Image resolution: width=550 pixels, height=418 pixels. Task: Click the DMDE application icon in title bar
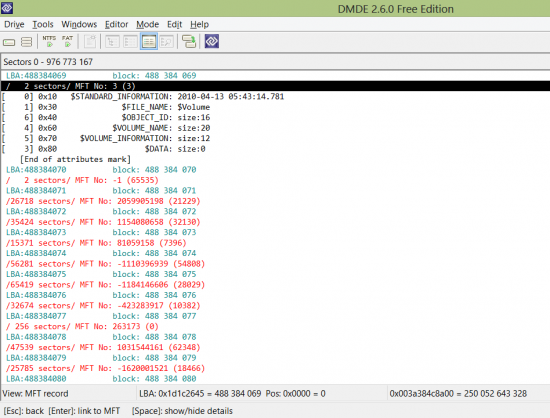coord(7,8)
